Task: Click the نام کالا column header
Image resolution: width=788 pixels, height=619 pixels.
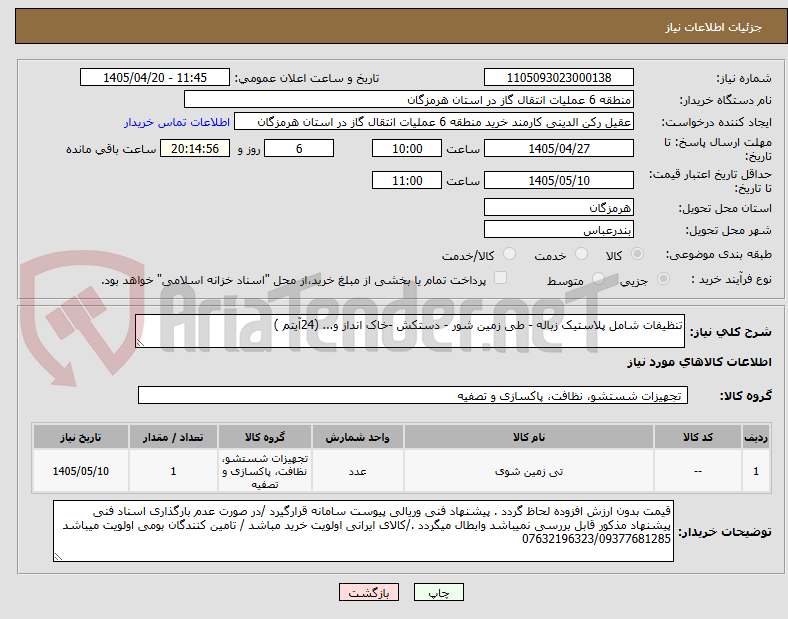Action: (x=529, y=437)
